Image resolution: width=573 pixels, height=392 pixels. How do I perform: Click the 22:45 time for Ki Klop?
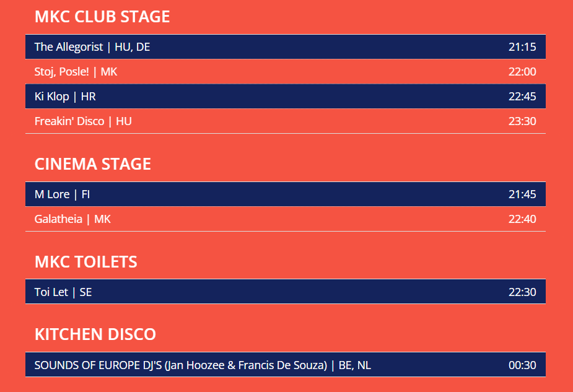[x=522, y=97]
